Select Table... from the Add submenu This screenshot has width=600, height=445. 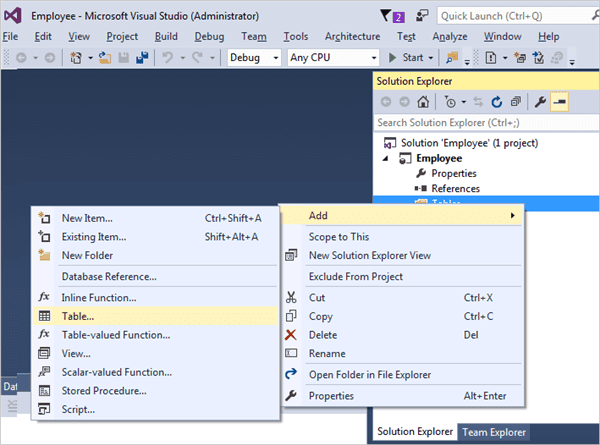(x=78, y=316)
